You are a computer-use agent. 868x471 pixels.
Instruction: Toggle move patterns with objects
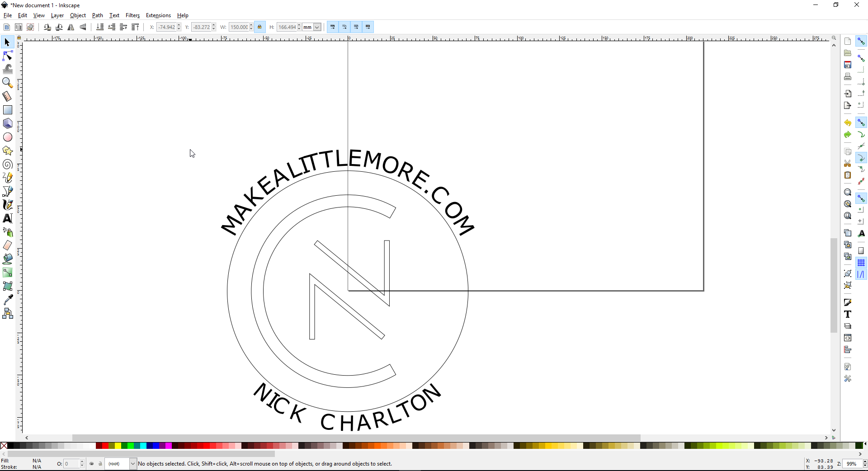[368, 27]
